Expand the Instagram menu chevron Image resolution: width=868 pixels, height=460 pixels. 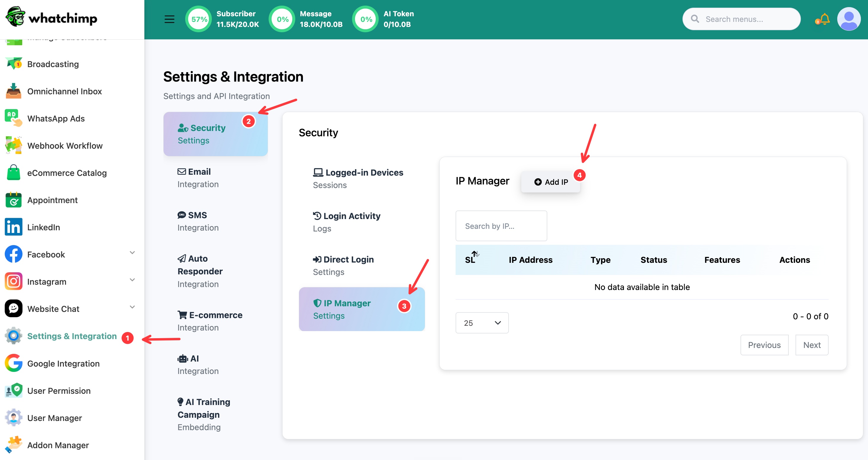click(x=133, y=280)
